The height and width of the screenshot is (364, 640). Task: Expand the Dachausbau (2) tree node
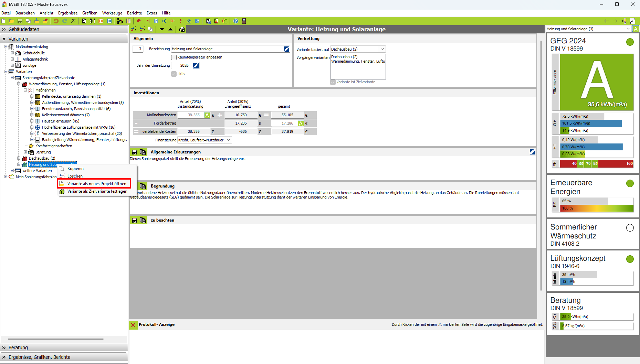click(x=19, y=158)
